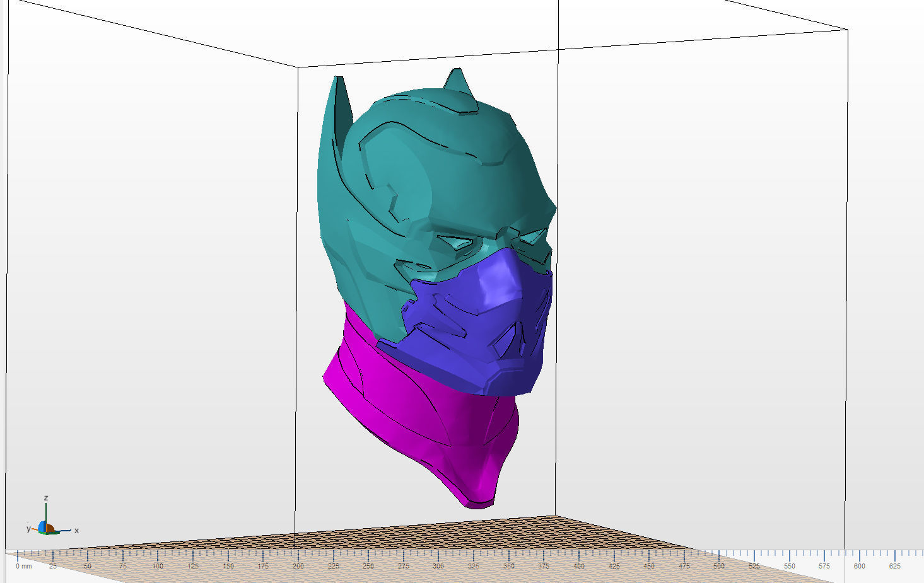Click the 'x' axis label on gizmo
The width and height of the screenshot is (924, 583).
[76, 530]
